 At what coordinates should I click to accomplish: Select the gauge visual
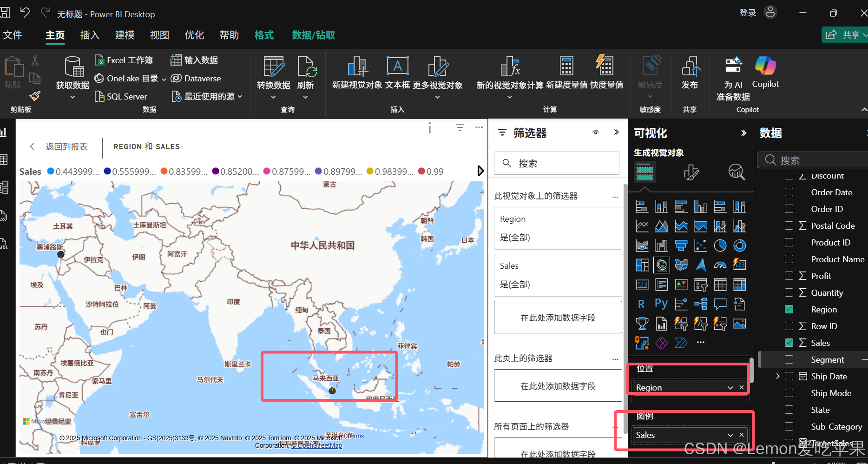[720, 265]
